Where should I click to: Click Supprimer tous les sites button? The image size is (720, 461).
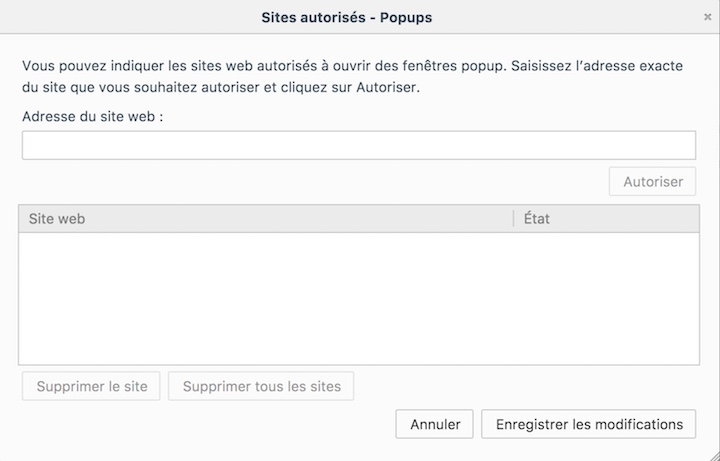click(261, 386)
